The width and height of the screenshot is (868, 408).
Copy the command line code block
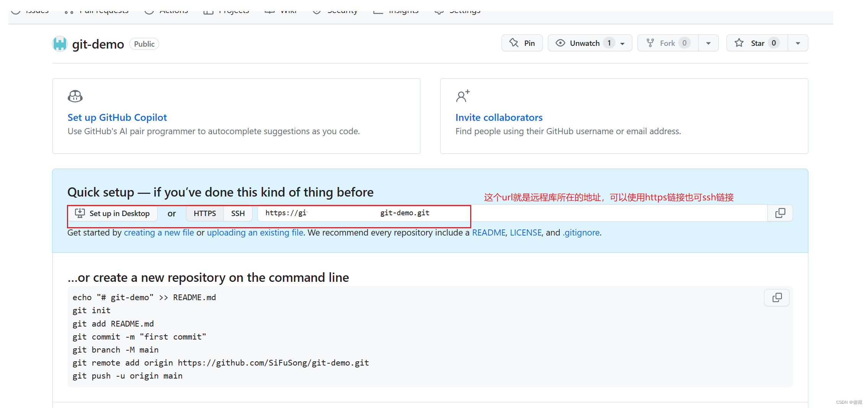[x=777, y=297]
